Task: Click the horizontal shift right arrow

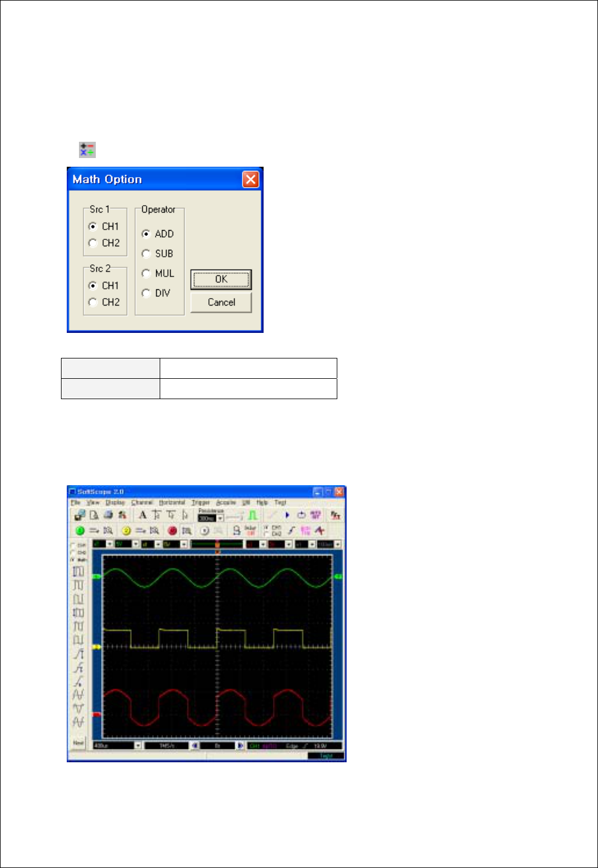Action: pos(240,745)
